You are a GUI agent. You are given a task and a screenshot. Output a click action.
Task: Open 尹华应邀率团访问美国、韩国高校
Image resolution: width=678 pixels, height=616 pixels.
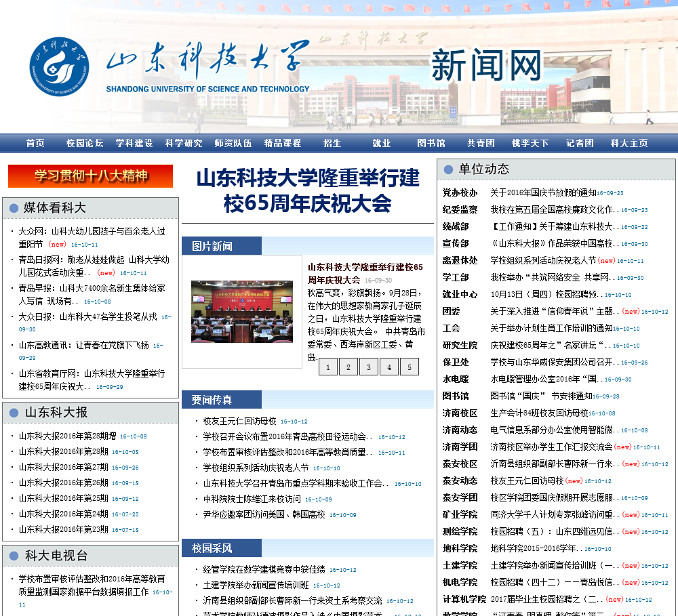tap(264, 514)
